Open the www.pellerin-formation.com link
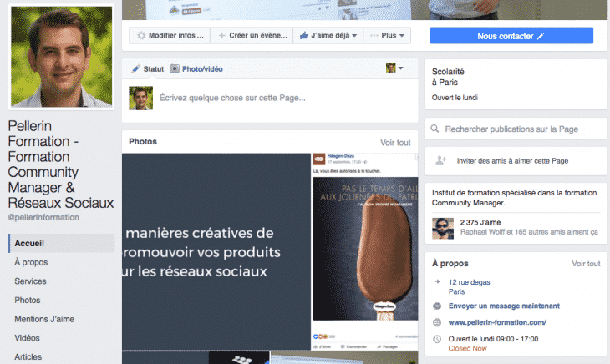The image size is (610, 364). tap(497, 322)
